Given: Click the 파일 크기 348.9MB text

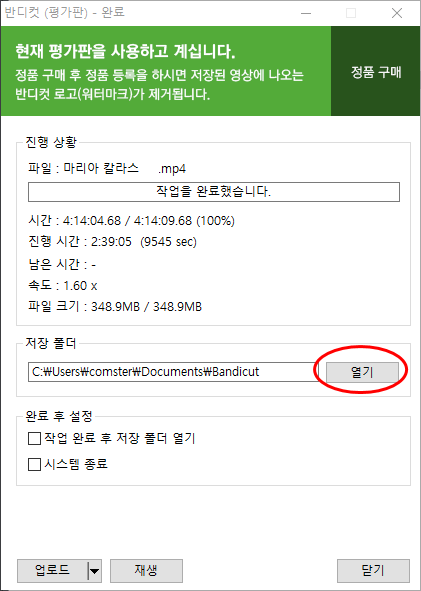Looking at the screenshot, I should (115, 306).
